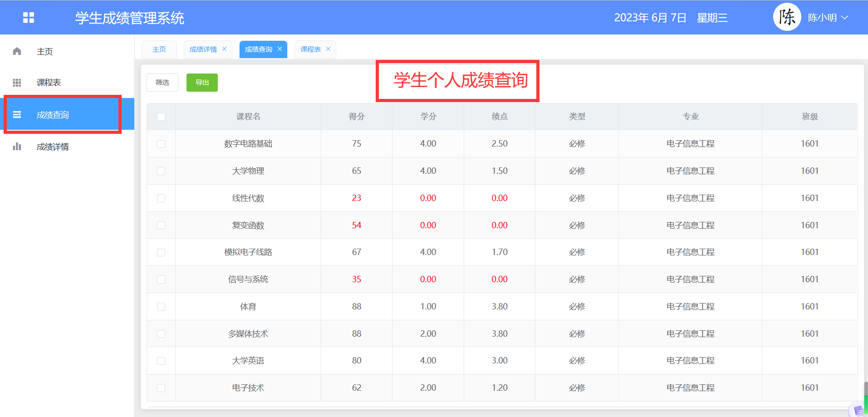Open 主页 in the sidebar
The width and height of the screenshot is (868, 417).
67,51
